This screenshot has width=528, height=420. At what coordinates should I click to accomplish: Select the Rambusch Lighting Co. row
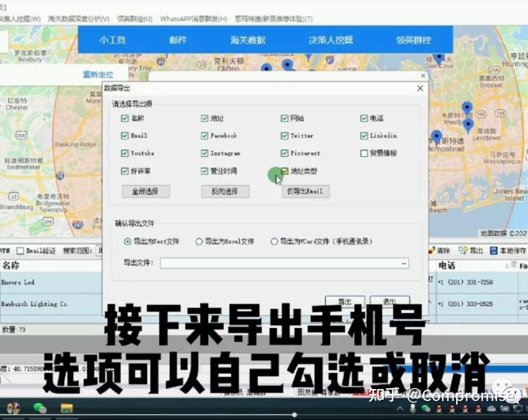51,304
